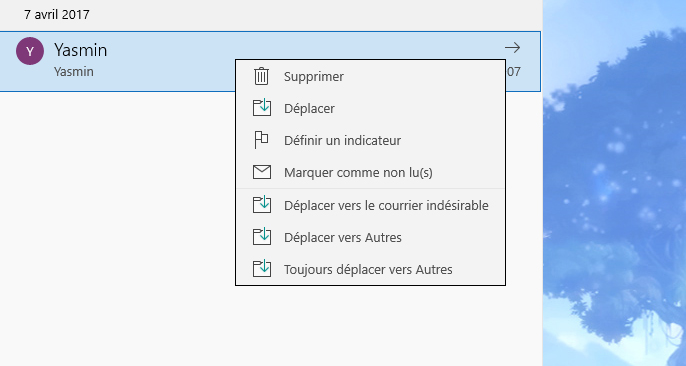
Task: Choose Toujours déplacer vers Autres
Action: [371, 269]
